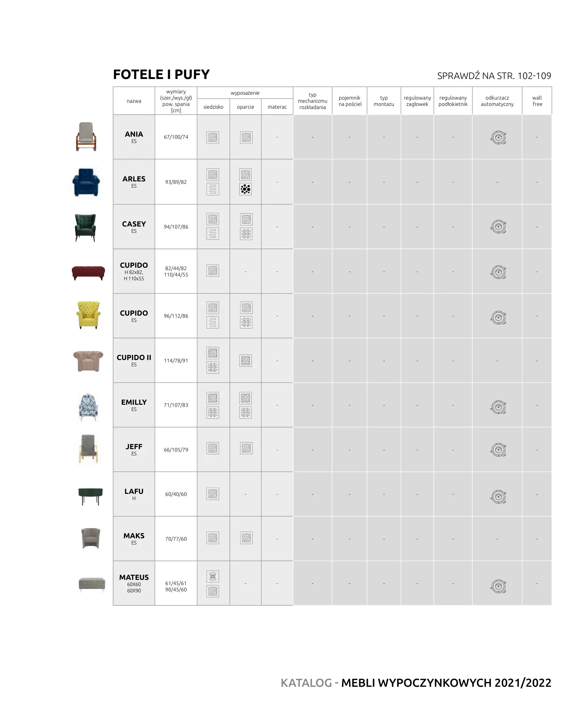The image size is (588, 713).
Task: Click the coil spring icon in MATEUS row
Action: coord(213,576)
